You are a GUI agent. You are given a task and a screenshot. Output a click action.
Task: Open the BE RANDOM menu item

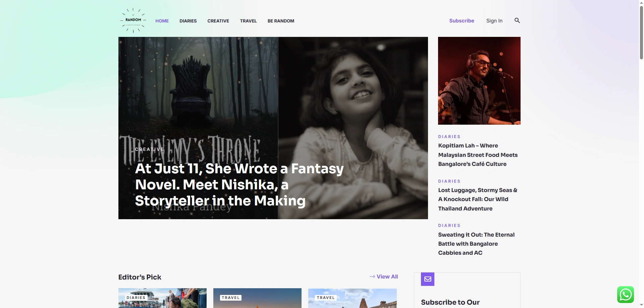coord(281,21)
